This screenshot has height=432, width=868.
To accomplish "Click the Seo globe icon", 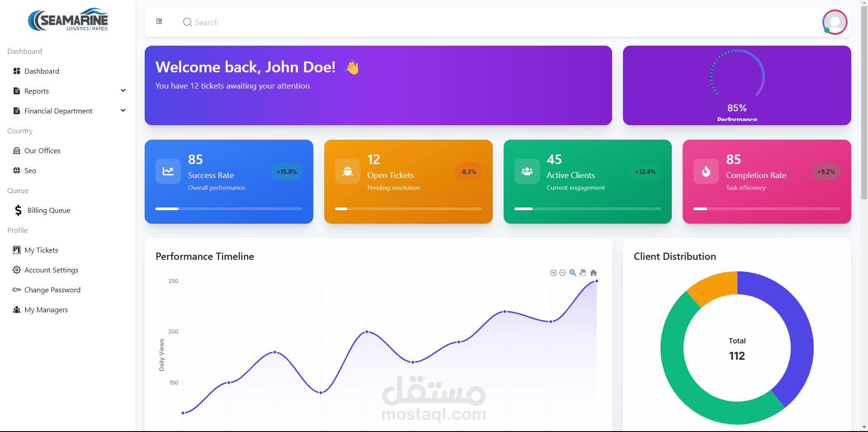I will [x=17, y=170].
